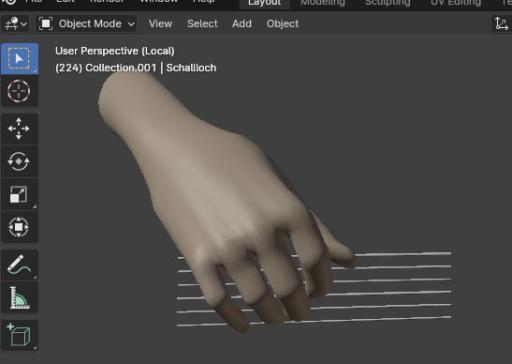Image resolution: width=512 pixels, height=364 pixels.
Task: Open the editor type selector dropdown
Action: pos(16,24)
